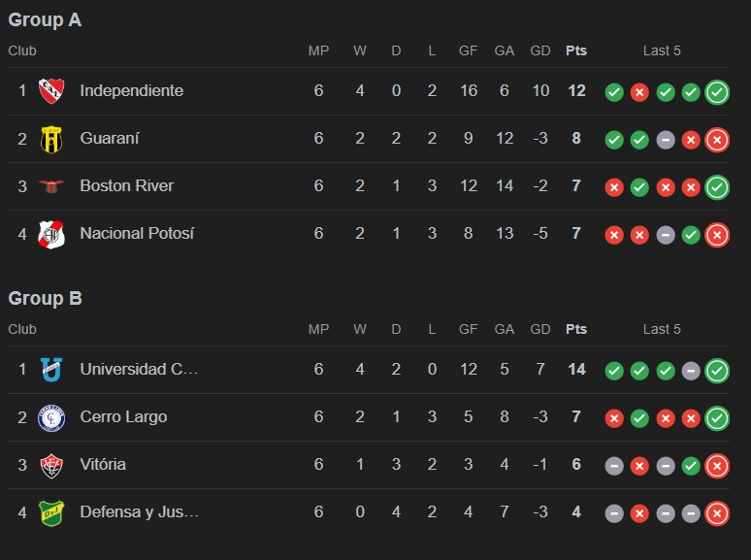Click the Independiente club crest icon
Image resolution: width=751 pixels, height=560 pixels.
[50, 91]
